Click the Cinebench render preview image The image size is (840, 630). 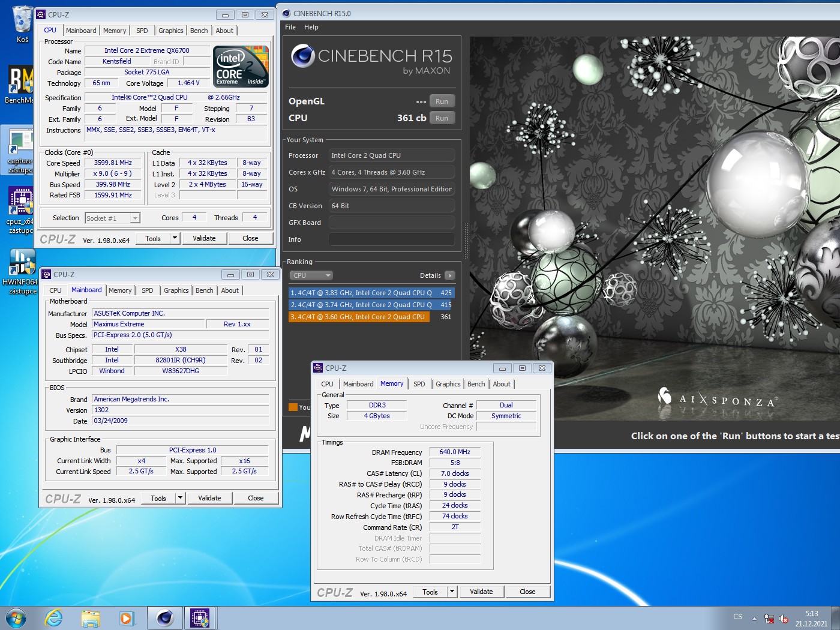coord(655,228)
